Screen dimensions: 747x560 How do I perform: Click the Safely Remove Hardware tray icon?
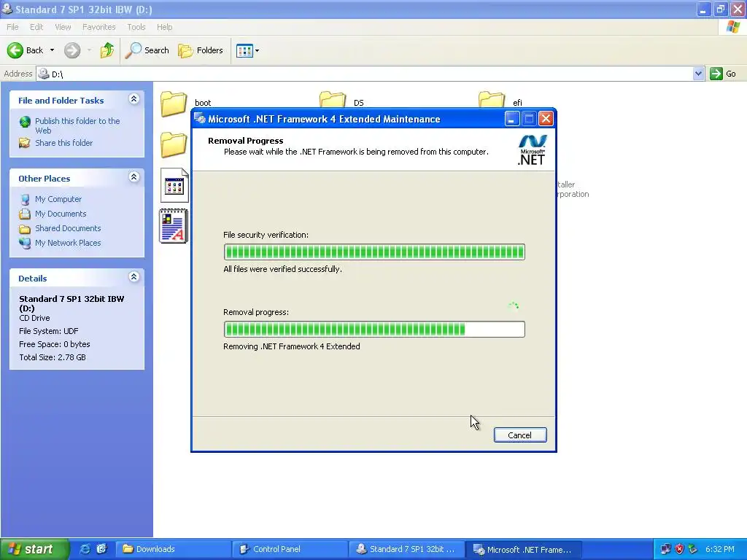[x=692, y=550]
